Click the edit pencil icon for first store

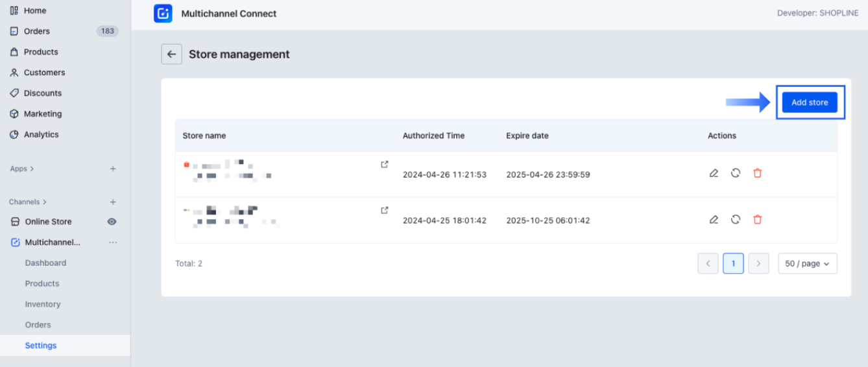[714, 174]
